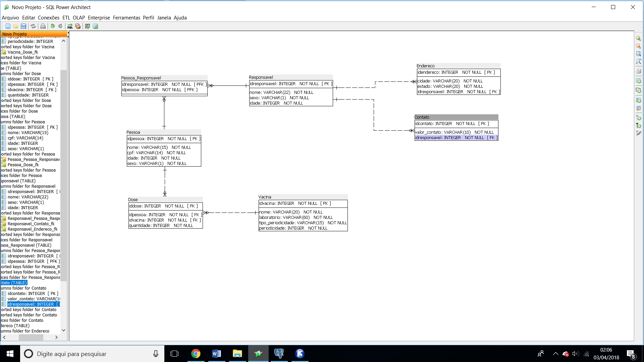Open File Explorer from the taskbar
This screenshot has height=362, width=644.
(x=237, y=354)
